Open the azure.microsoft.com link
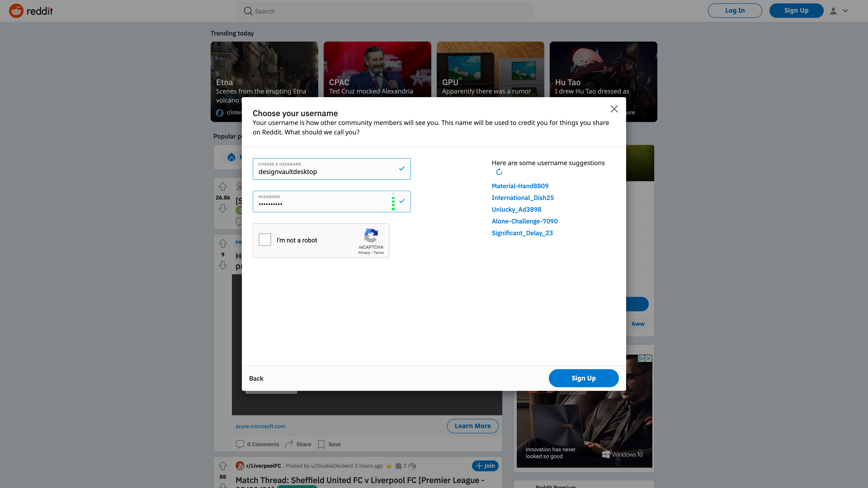This screenshot has width=868, height=488. (x=260, y=426)
